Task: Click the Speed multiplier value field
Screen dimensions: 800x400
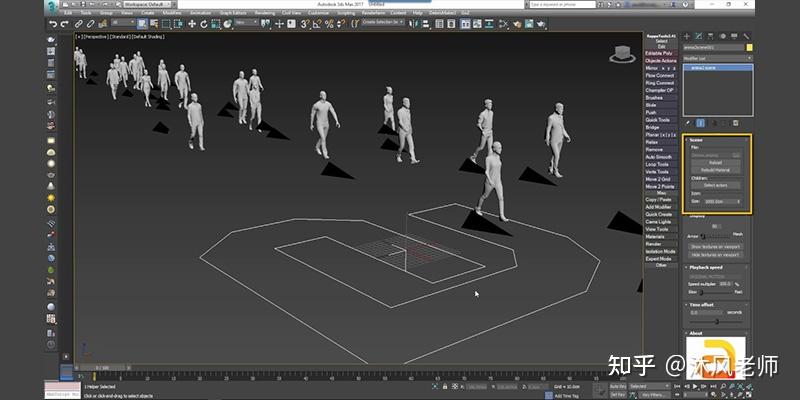Action: (725, 284)
